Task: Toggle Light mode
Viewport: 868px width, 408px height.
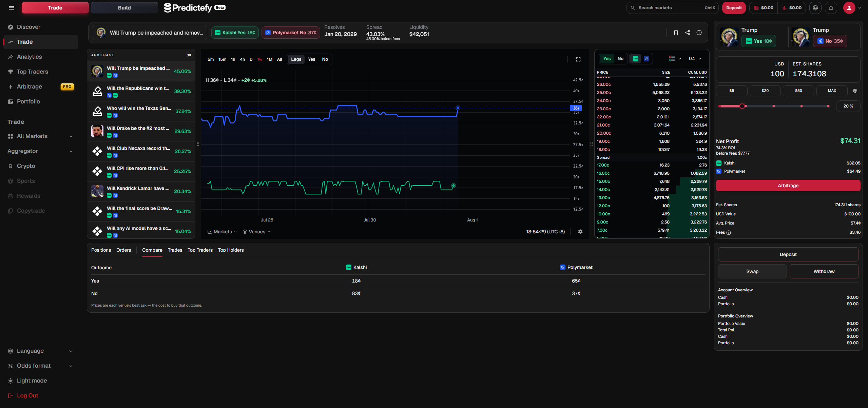Action: point(41,381)
